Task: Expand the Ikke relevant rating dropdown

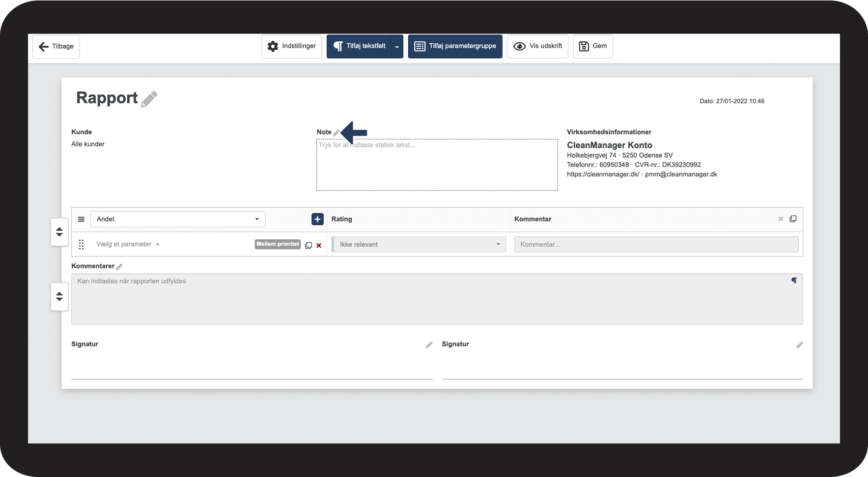Action: (x=419, y=244)
